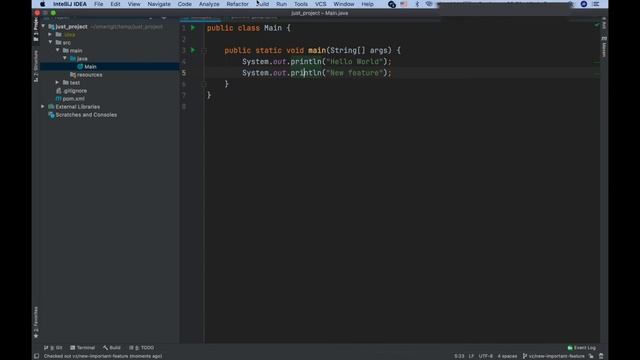The height and width of the screenshot is (360, 640).
Task: Change the LF line separator
Action: click(471, 356)
